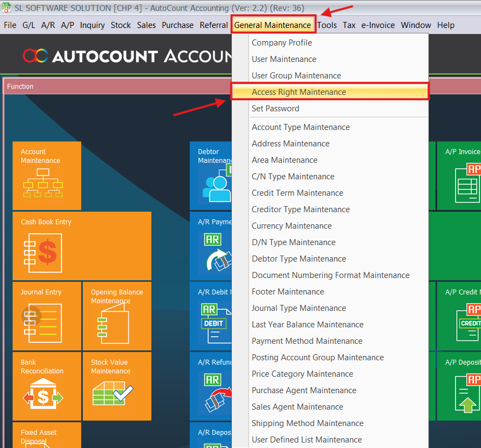Image resolution: width=481 pixels, height=448 pixels.
Task: Pick Currency Maintenance from the list
Action: click(292, 226)
